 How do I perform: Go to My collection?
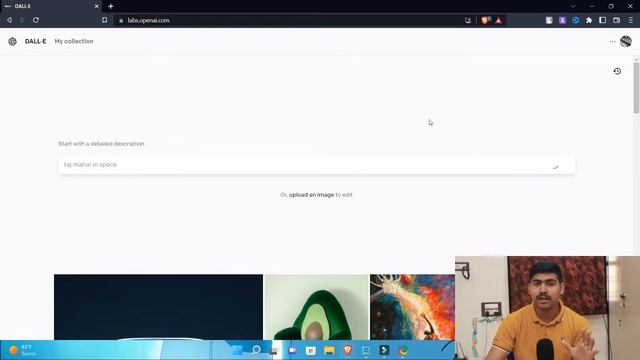click(74, 41)
